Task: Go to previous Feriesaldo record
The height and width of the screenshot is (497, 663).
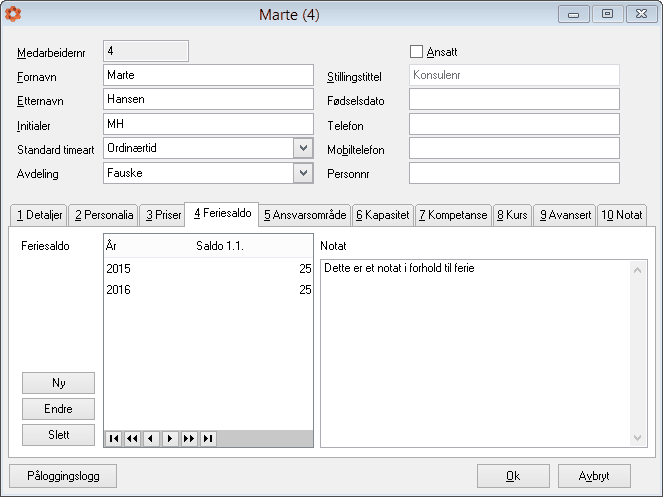Action: point(151,439)
